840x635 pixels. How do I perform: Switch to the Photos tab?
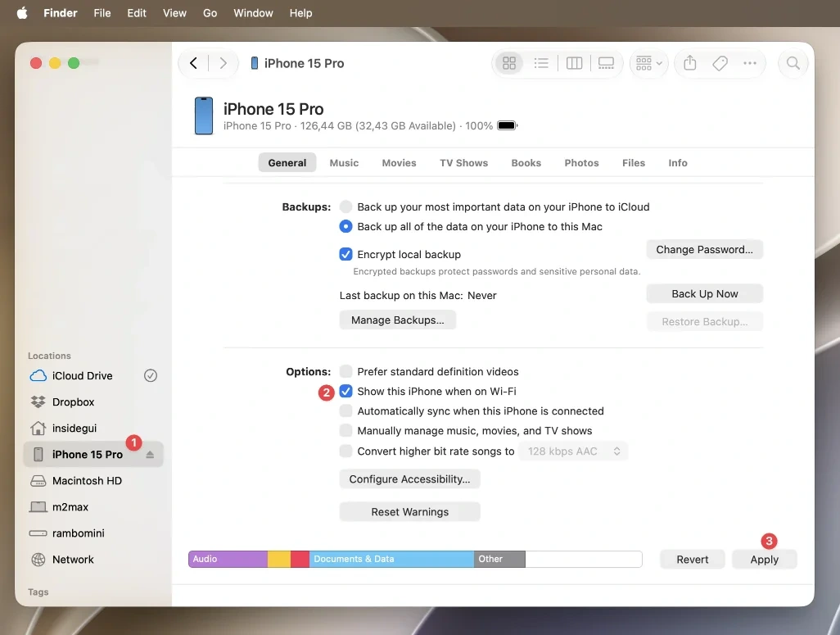(582, 162)
